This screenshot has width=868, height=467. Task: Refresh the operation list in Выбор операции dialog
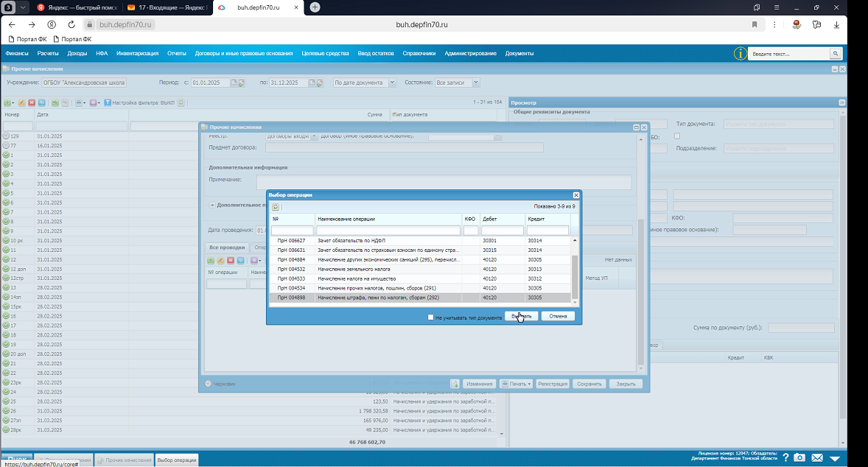[x=275, y=207]
